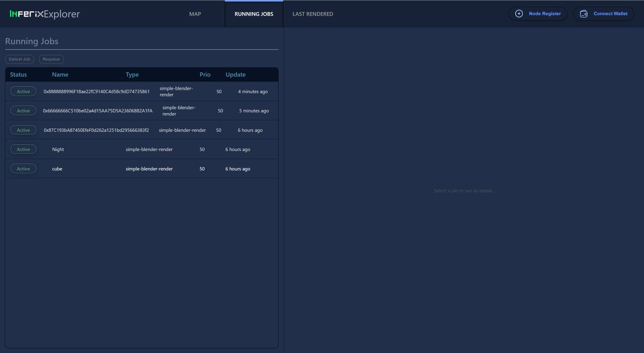Click the Active badge for job 0x8888888996F18…
The width and height of the screenshot is (644, 353).
(24, 92)
